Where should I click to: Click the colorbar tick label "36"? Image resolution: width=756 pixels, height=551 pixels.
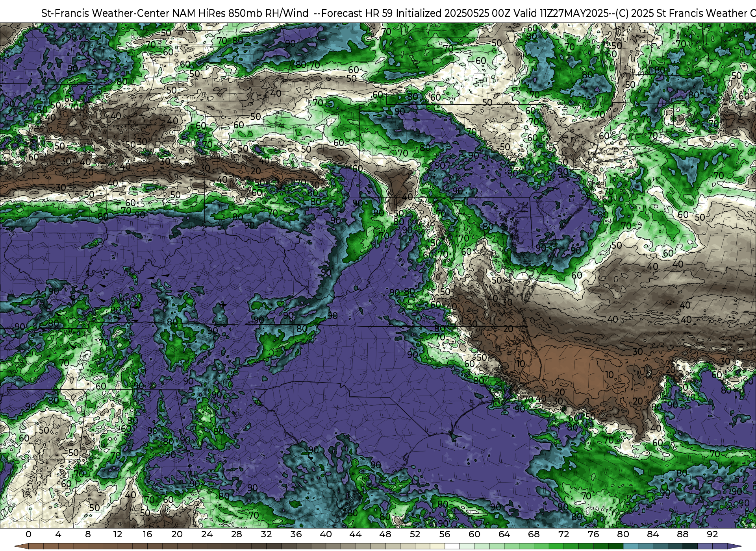(x=296, y=534)
